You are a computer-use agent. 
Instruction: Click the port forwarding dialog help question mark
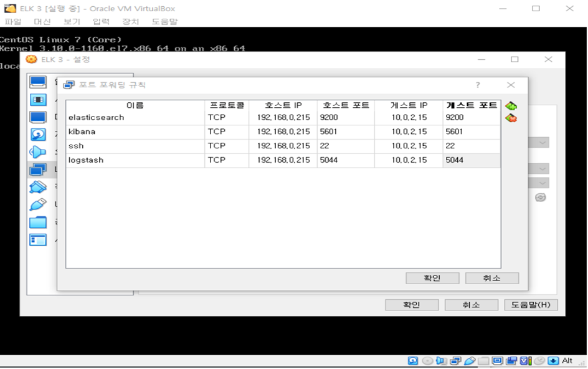tap(478, 85)
